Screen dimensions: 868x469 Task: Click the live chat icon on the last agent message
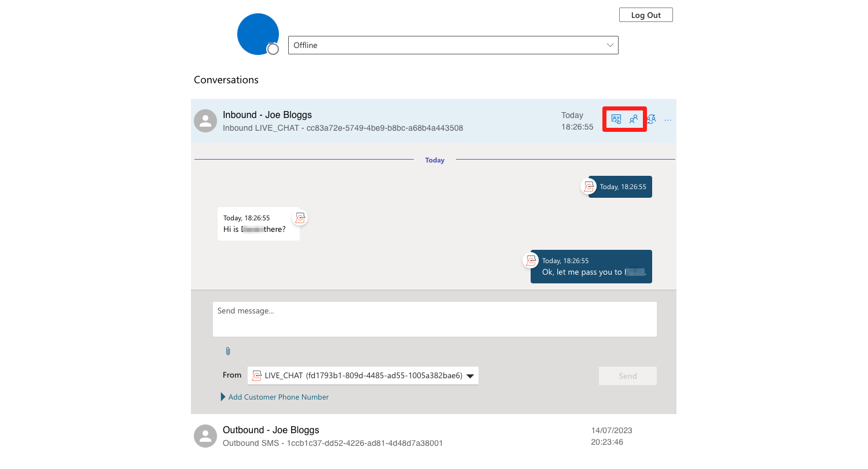point(531,260)
